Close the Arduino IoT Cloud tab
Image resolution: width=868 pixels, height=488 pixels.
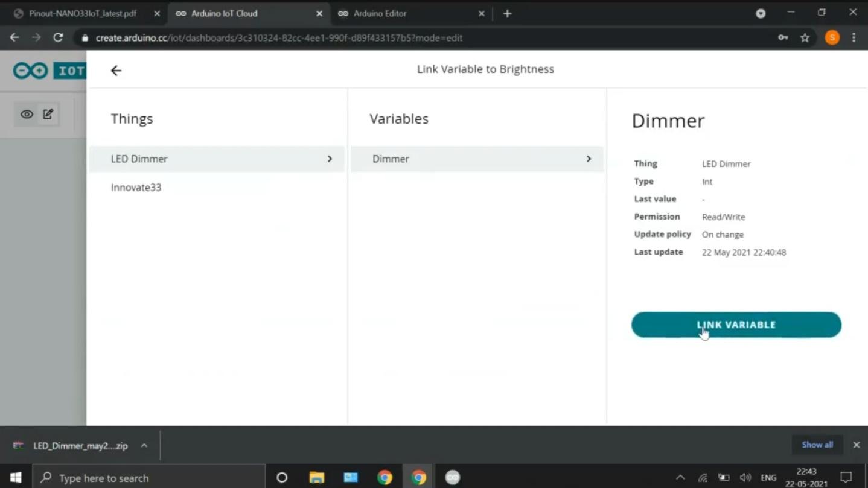[319, 13]
